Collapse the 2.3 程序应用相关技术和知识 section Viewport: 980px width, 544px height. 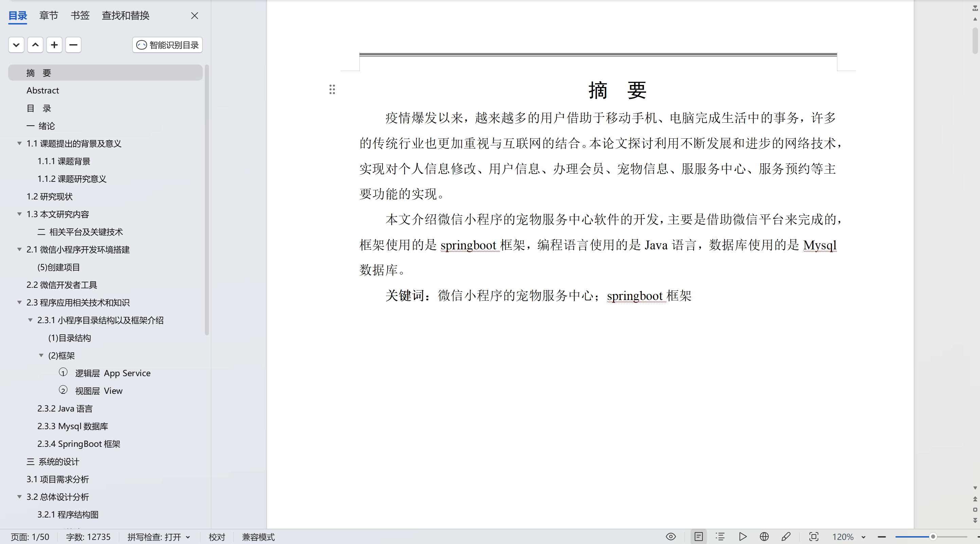[x=19, y=302]
